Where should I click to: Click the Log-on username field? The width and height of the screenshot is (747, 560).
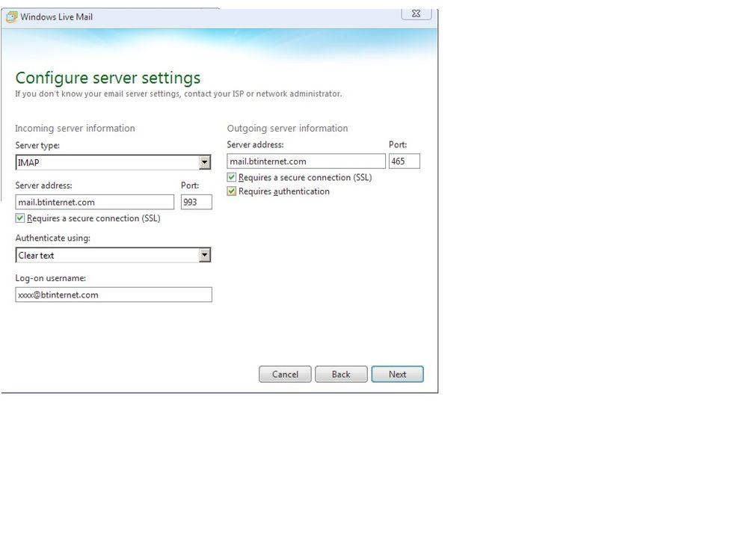point(114,295)
